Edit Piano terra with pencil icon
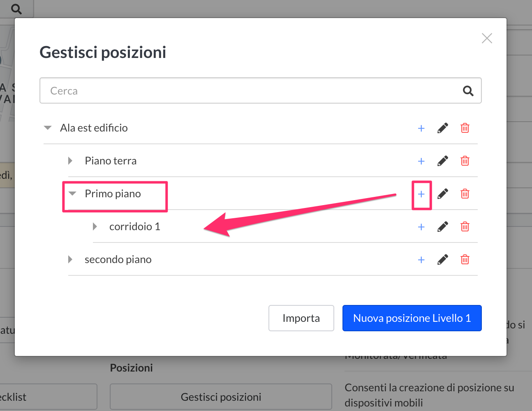Image resolution: width=532 pixels, height=411 pixels. click(443, 161)
